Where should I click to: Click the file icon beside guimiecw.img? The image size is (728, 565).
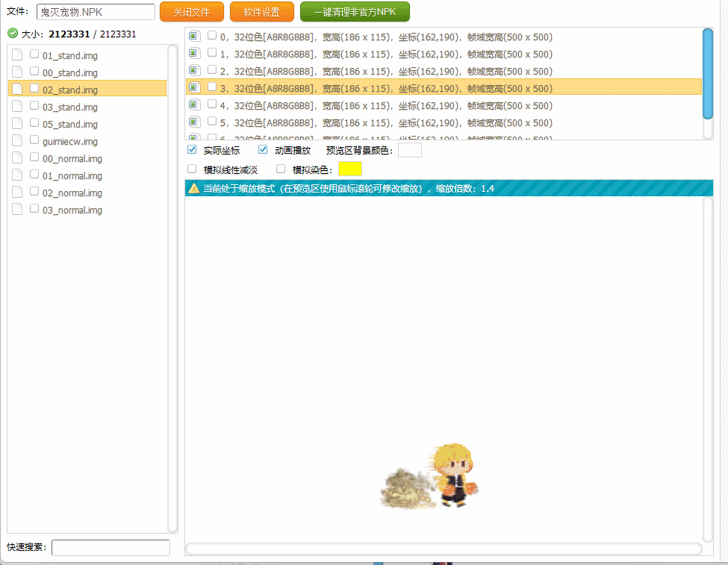17,140
